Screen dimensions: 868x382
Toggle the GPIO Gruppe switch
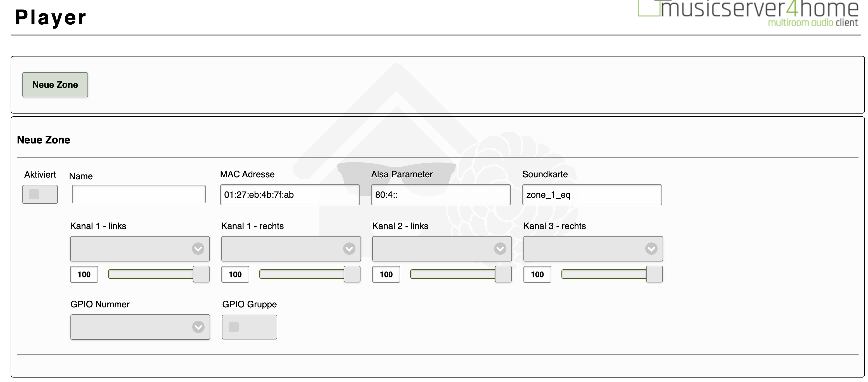tap(249, 327)
